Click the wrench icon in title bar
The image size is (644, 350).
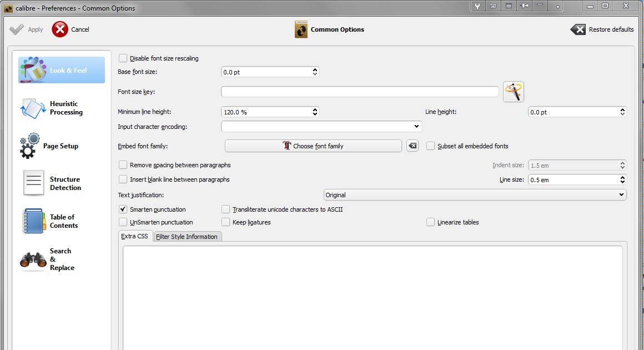tap(477, 6)
